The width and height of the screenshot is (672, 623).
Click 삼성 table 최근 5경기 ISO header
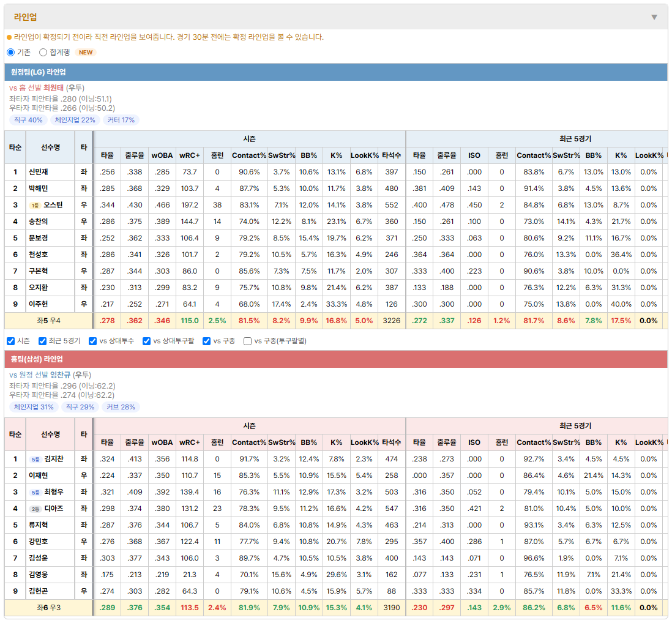474,442
